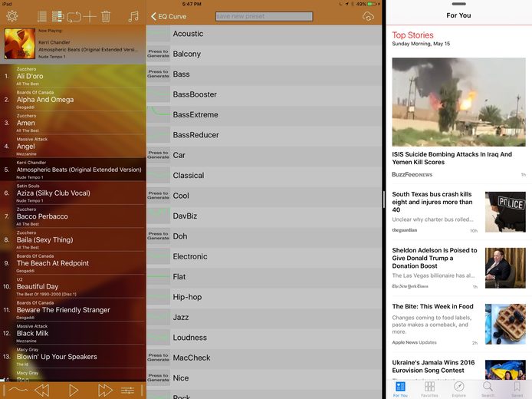The width and height of the screenshot is (532, 399).
Task: Open the music library note icon
Action: 133,16
